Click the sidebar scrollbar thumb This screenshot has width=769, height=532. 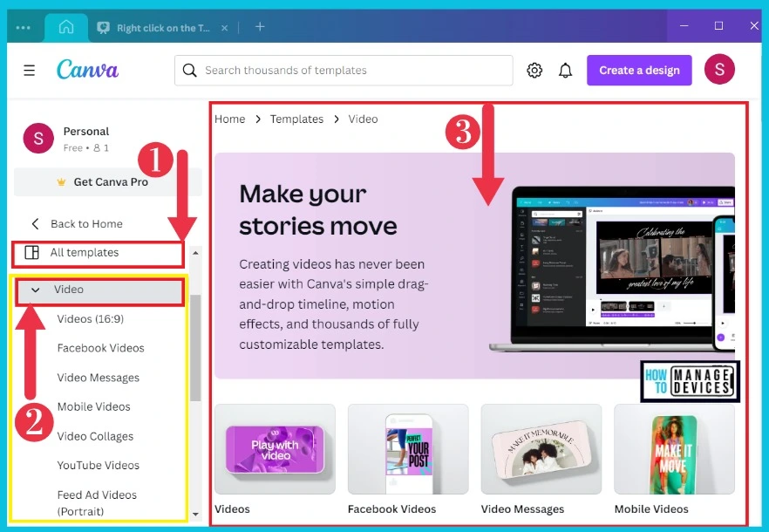[195, 348]
